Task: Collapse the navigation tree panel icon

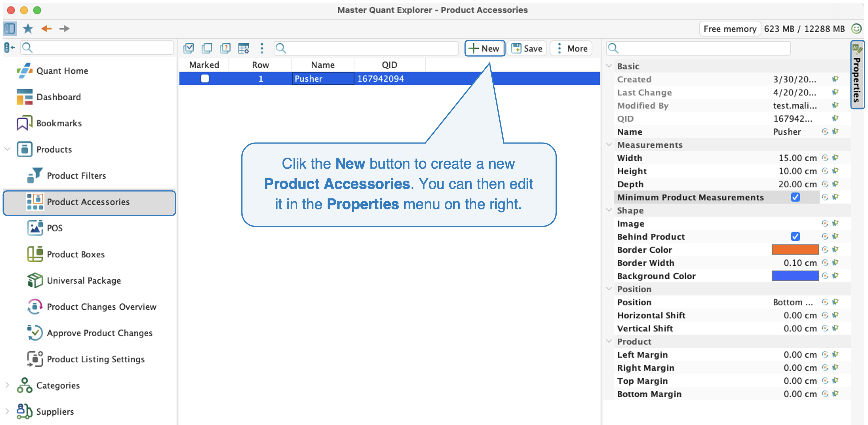Action: point(10,48)
